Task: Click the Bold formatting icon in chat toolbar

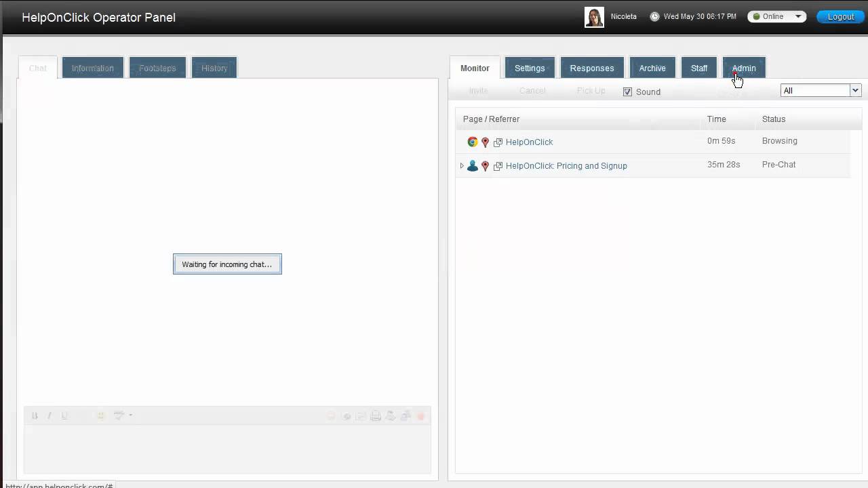Action: click(x=35, y=415)
